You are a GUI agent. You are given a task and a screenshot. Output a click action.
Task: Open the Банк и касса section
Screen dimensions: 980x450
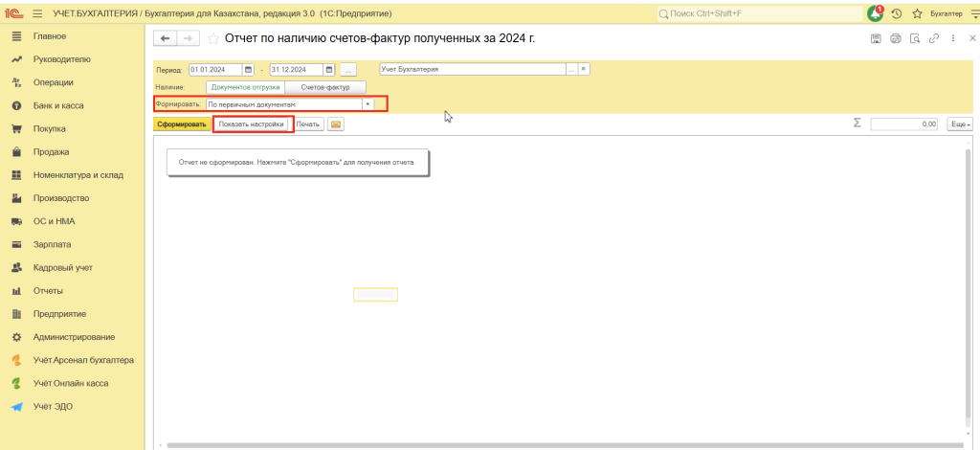coord(58,105)
